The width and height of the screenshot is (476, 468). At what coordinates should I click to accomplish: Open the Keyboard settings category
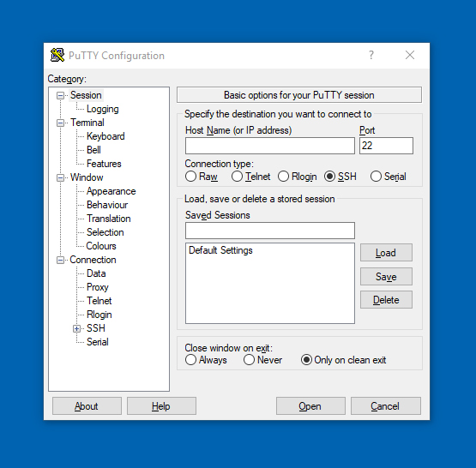[105, 136]
